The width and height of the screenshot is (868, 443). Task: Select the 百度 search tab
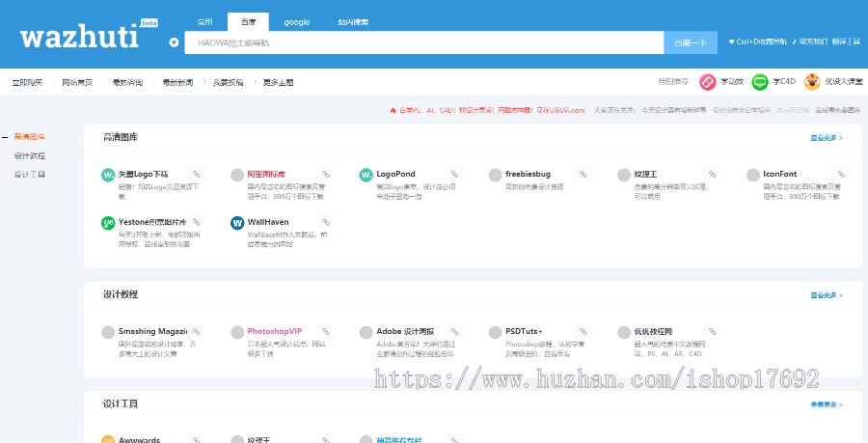248,22
